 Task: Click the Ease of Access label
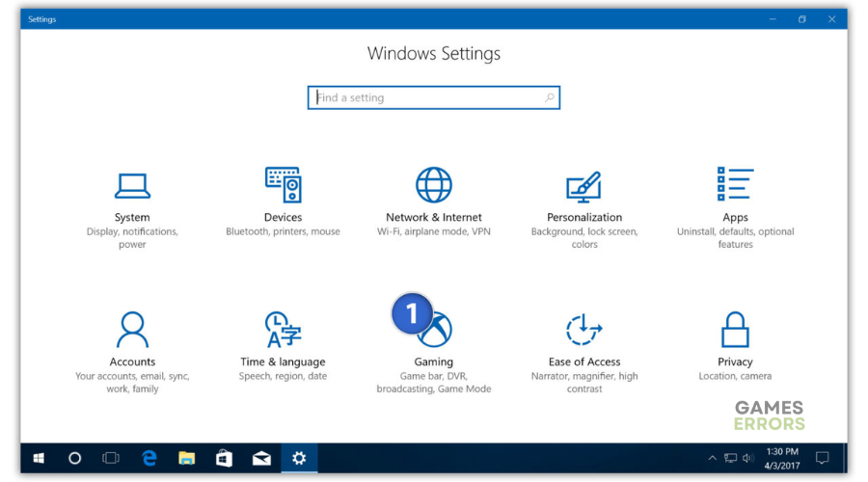584,361
